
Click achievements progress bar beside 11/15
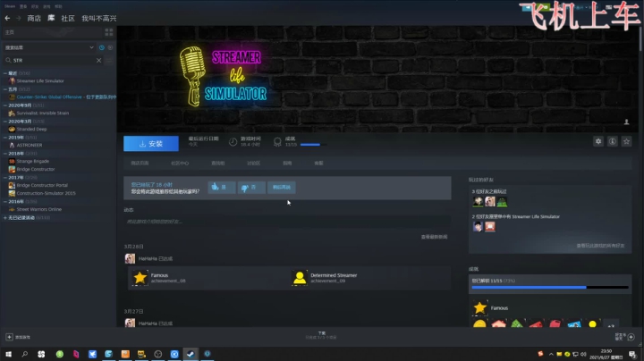(313, 145)
